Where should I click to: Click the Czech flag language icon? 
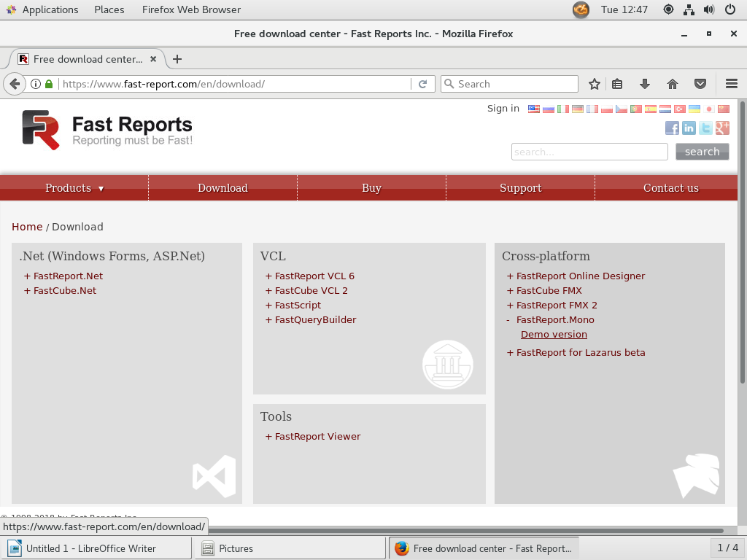click(622, 109)
